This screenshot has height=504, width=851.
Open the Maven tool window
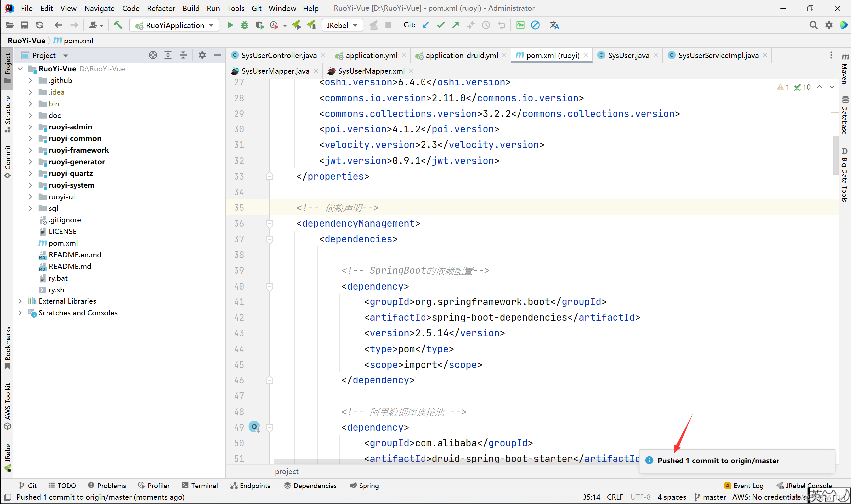point(845,69)
